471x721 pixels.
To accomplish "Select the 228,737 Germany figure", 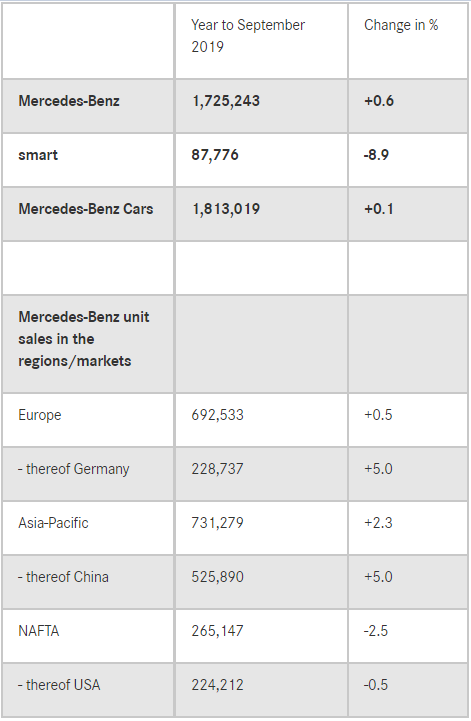I will [218, 469].
